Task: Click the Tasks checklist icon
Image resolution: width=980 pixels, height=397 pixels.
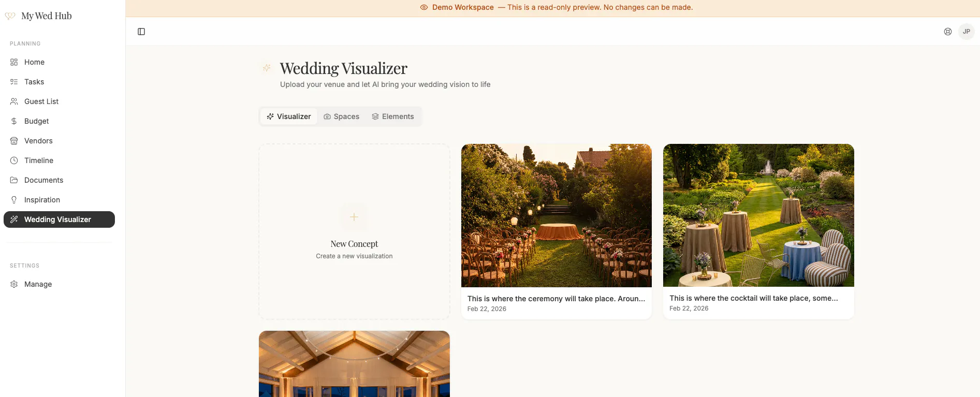Action: (x=14, y=82)
